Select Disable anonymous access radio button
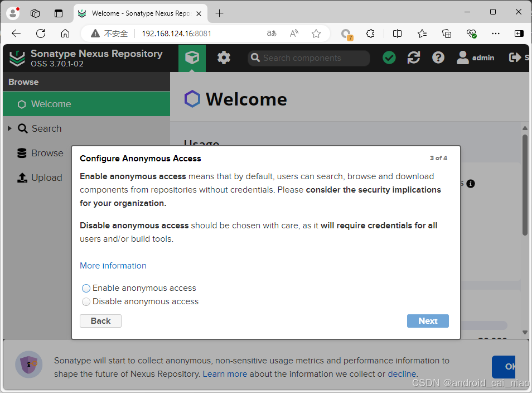This screenshot has width=532, height=393. pos(86,301)
